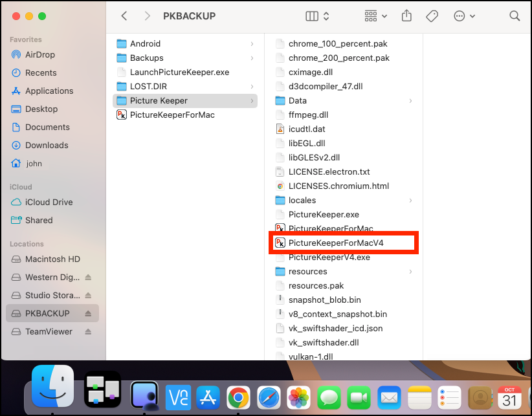Open App Store from the Dock

click(x=208, y=397)
